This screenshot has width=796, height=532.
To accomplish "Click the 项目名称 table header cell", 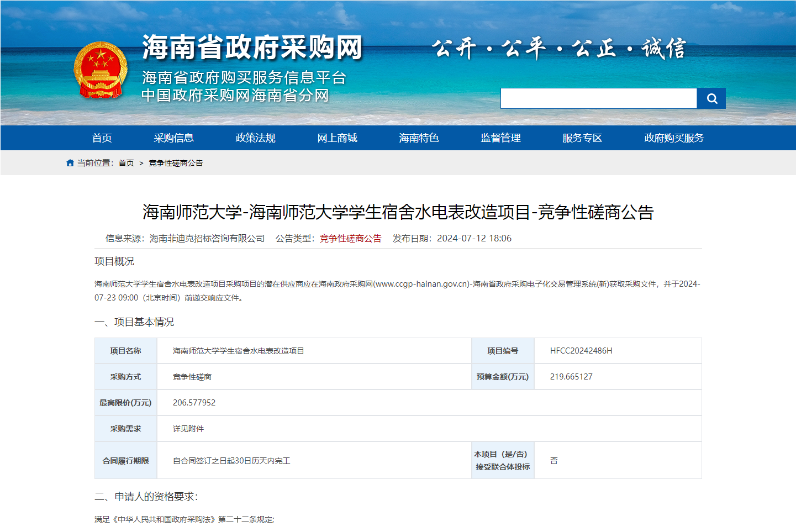I will pos(126,351).
